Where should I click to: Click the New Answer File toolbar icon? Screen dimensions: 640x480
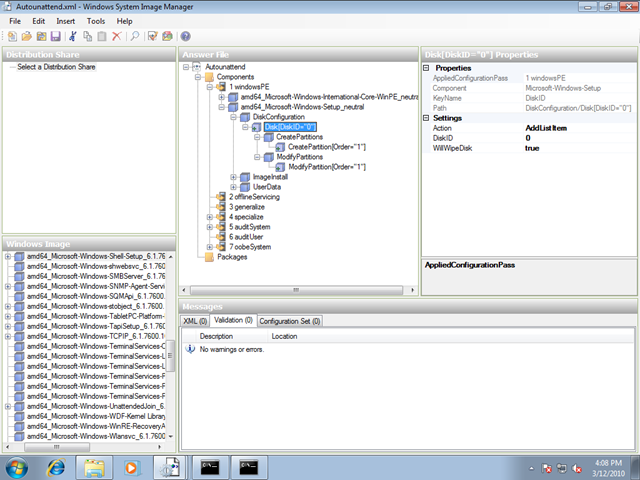(x=12, y=36)
